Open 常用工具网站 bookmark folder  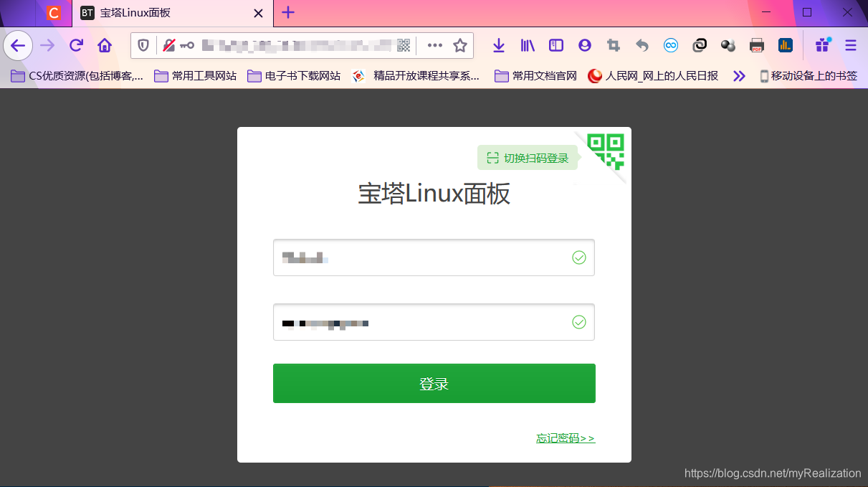click(195, 75)
